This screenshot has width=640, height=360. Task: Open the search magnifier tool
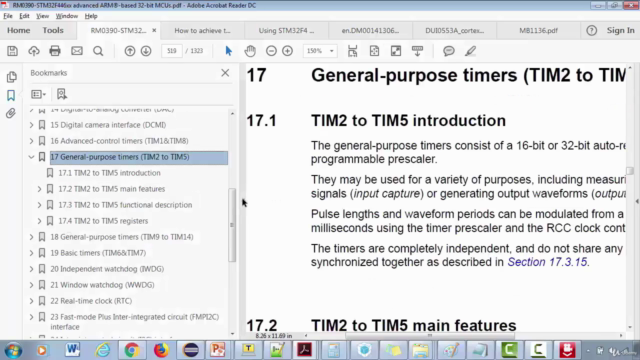point(98,51)
